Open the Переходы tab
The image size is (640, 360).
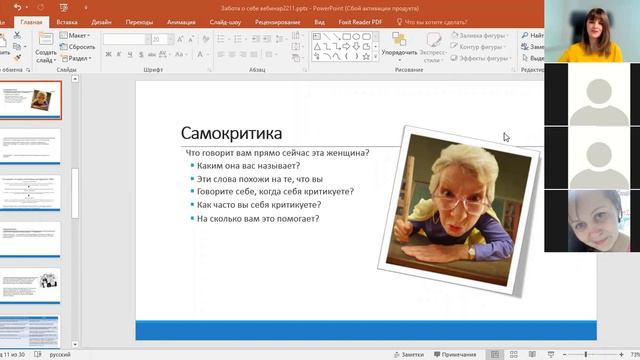139,22
